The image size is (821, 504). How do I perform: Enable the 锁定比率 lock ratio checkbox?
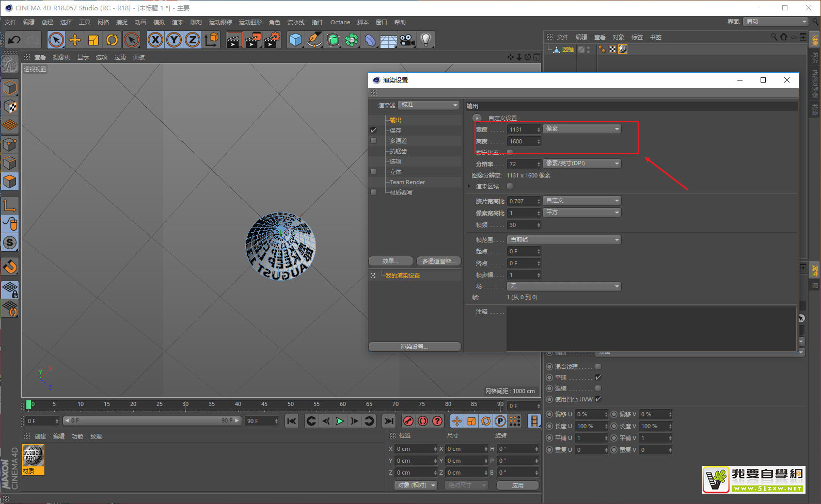tap(510, 152)
